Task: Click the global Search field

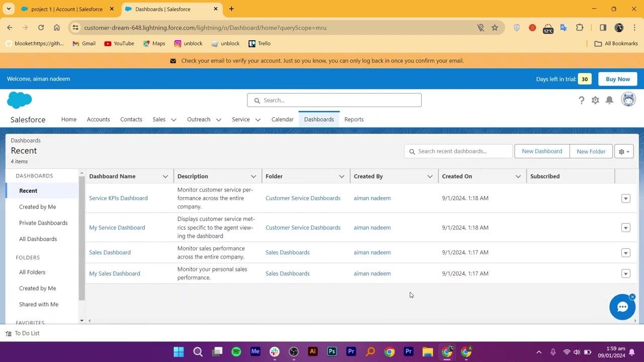Action: coord(334,100)
